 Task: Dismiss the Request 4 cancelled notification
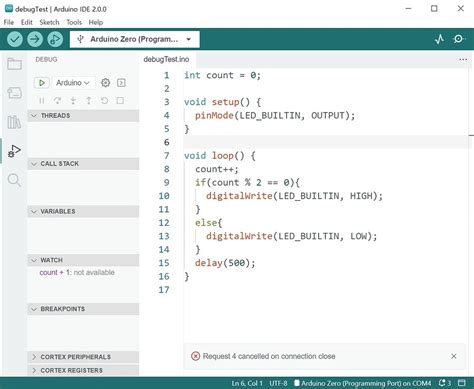(x=454, y=356)
